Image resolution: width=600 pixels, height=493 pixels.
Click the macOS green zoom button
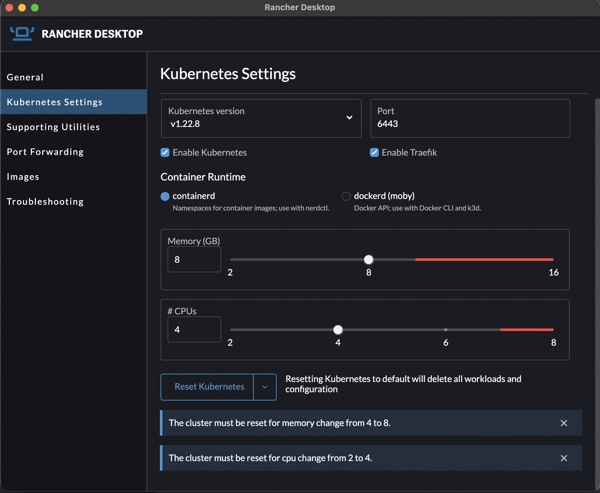[35, 8]
